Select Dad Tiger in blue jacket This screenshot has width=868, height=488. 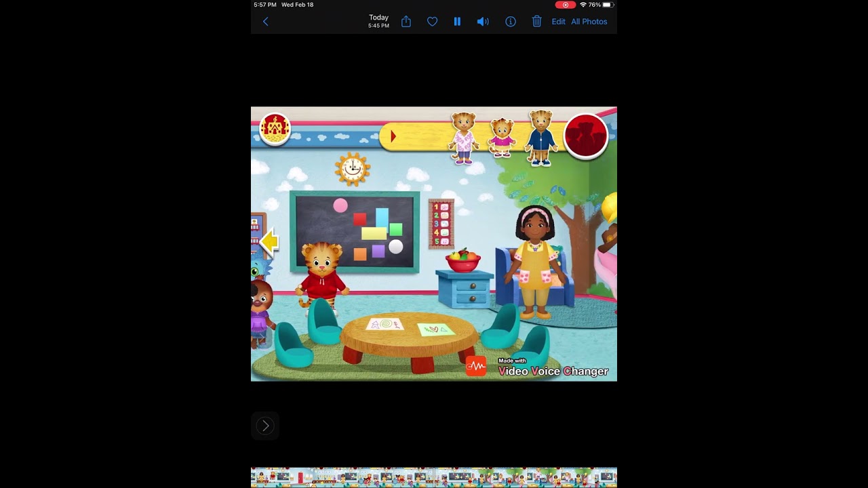pos(540,138)
